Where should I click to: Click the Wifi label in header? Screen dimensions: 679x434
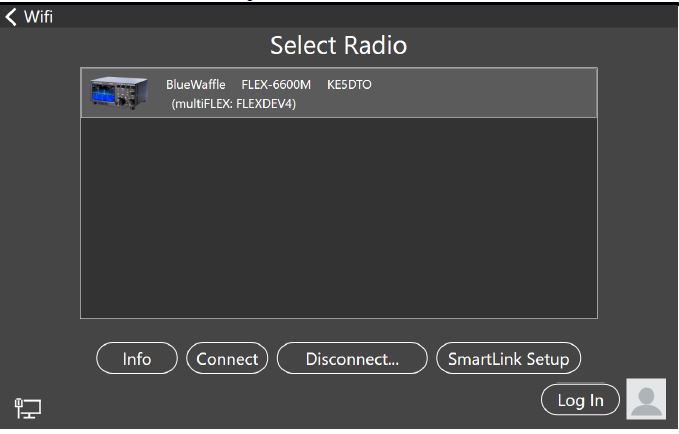[38, 17]
